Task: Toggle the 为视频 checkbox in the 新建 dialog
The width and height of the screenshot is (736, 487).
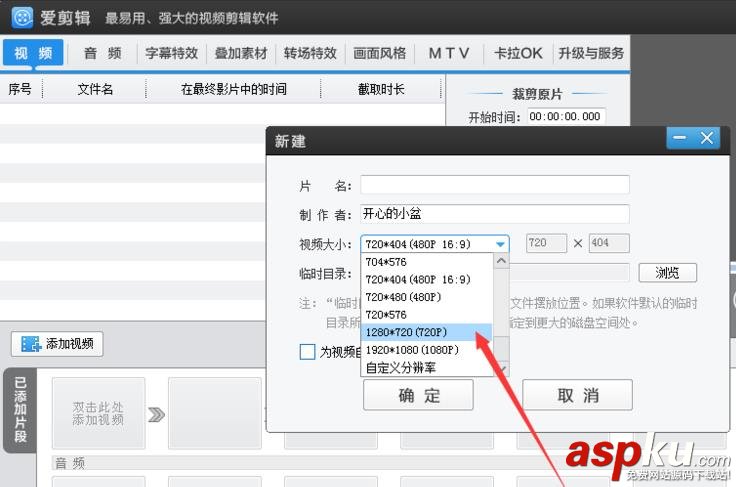Action: pos(307,351)
